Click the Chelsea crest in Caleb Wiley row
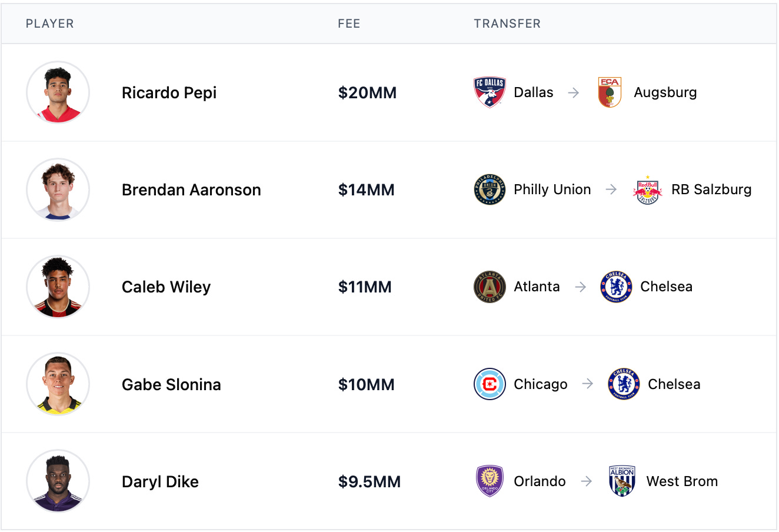 (616, 287)
